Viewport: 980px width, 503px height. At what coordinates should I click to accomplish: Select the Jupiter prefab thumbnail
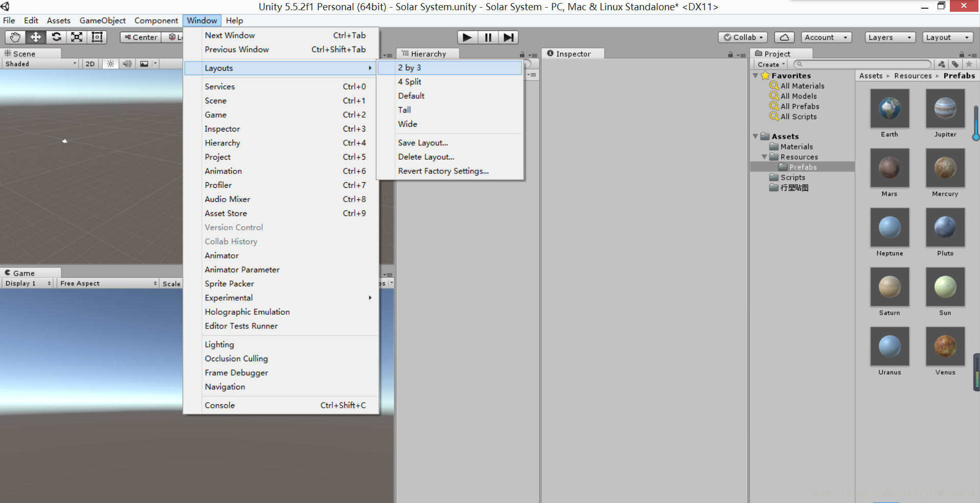(x=945, y=108)
